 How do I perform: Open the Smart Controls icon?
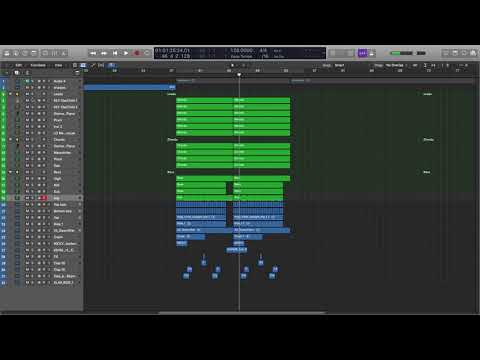point(45,53)
